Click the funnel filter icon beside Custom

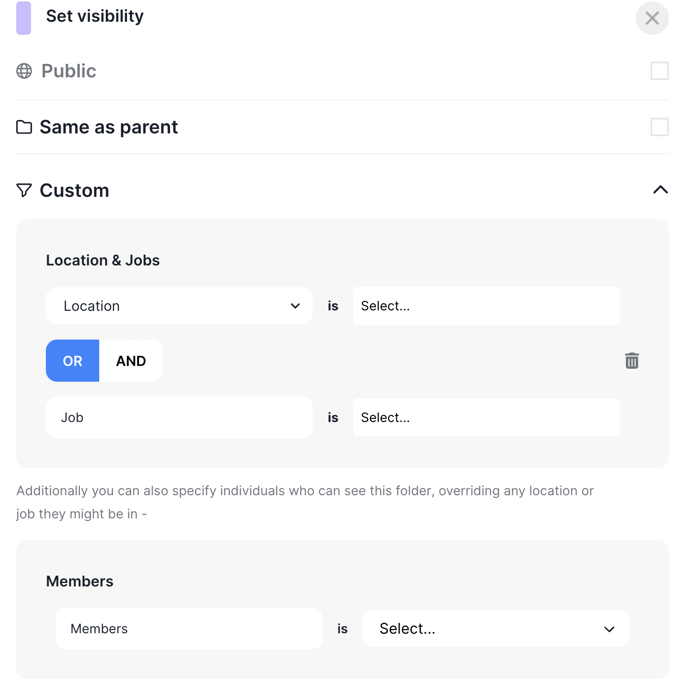pyautogui.click(x=24, y=190)
